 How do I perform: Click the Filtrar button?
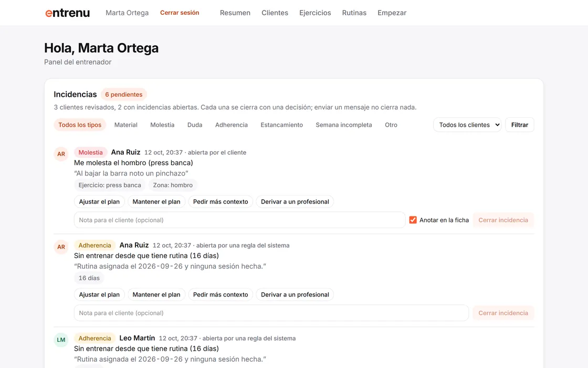(520, 125)
